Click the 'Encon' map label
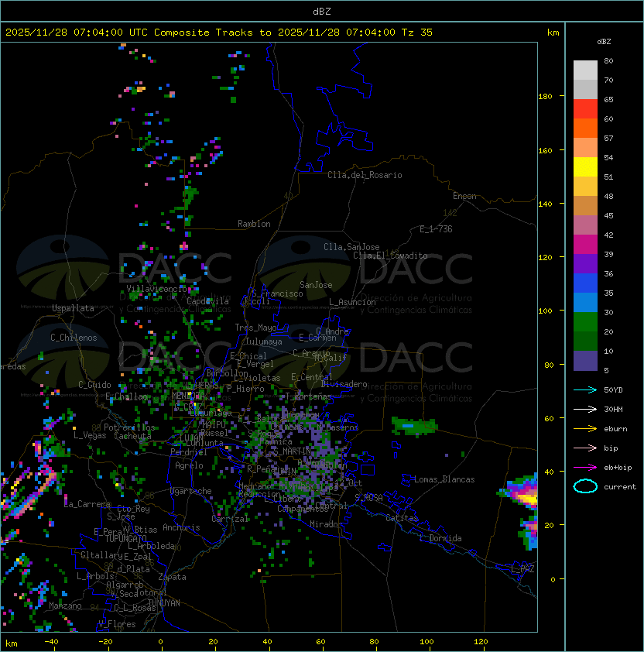This screenshot has width=644, height=652. [464, 196]
